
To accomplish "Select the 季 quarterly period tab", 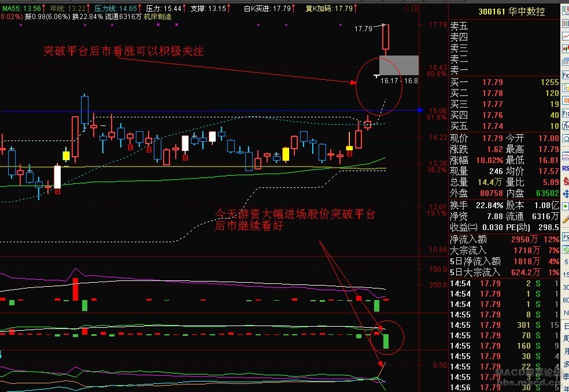I will (566, 377).
